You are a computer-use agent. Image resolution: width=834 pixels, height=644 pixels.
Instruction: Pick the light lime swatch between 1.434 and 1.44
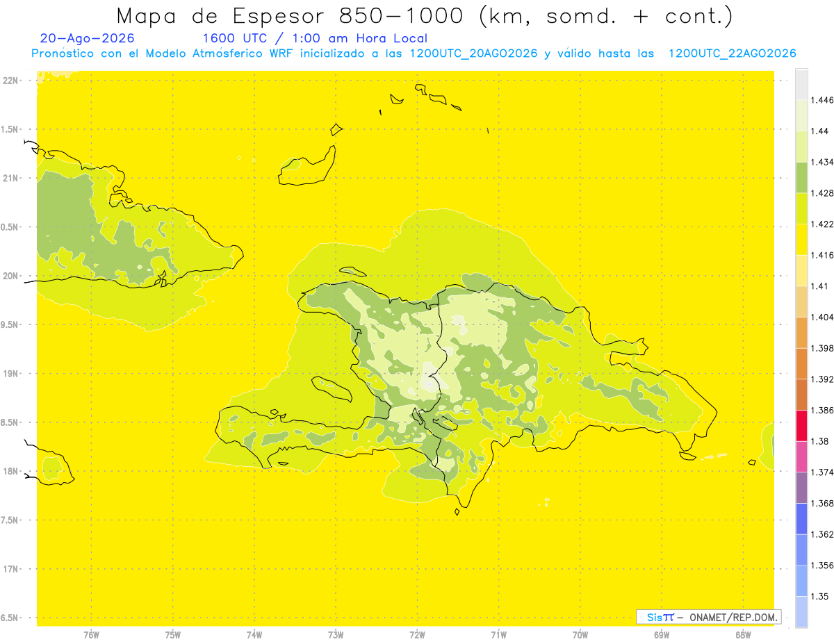coord(801,146)
